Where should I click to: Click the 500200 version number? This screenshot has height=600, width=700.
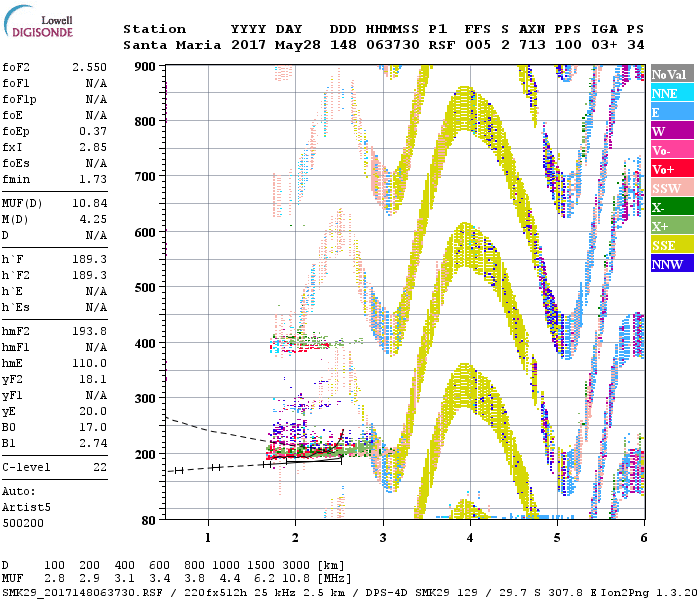23,523
